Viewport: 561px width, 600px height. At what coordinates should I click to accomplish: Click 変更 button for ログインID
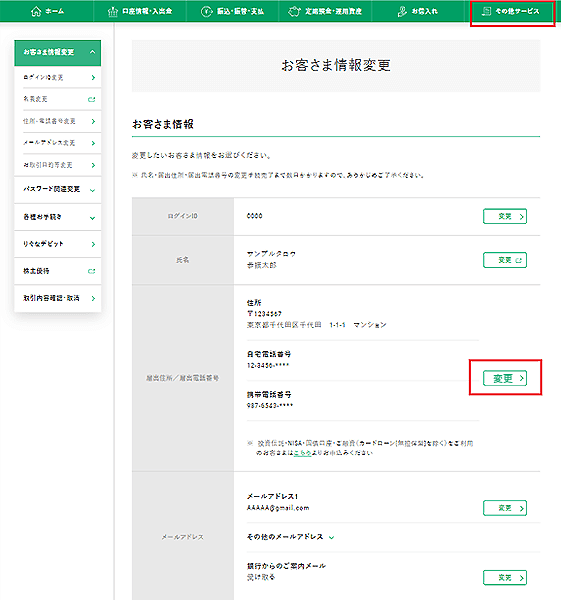click(x=505, y=216)
